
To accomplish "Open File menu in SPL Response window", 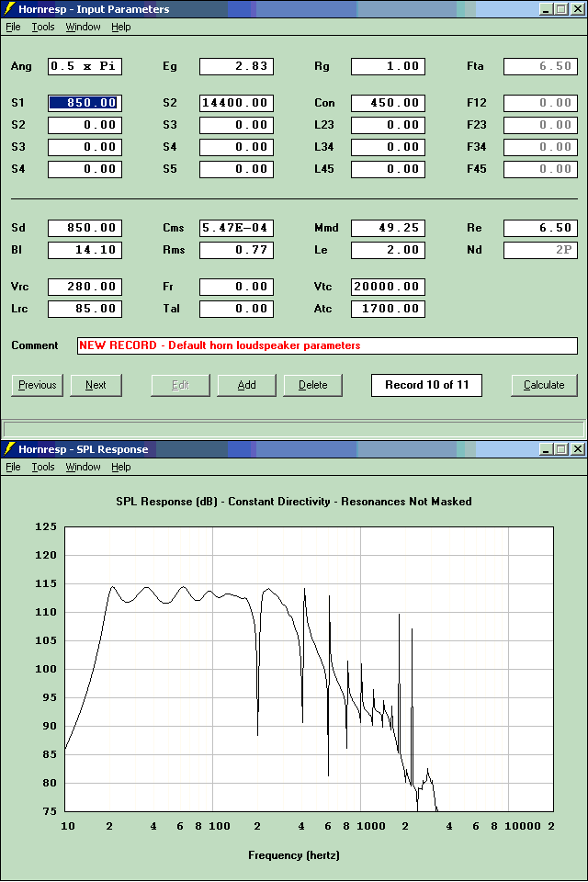I will pos(13,467).
